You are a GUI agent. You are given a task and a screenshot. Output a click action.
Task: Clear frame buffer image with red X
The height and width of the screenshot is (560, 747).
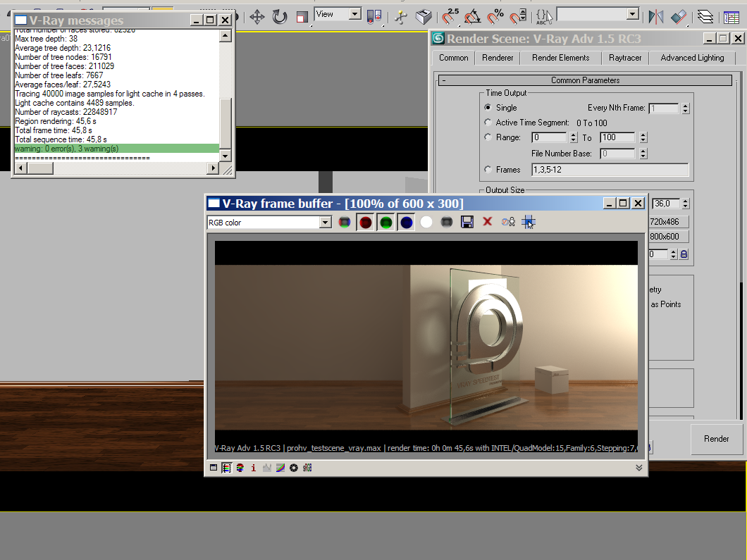[487, 221]
